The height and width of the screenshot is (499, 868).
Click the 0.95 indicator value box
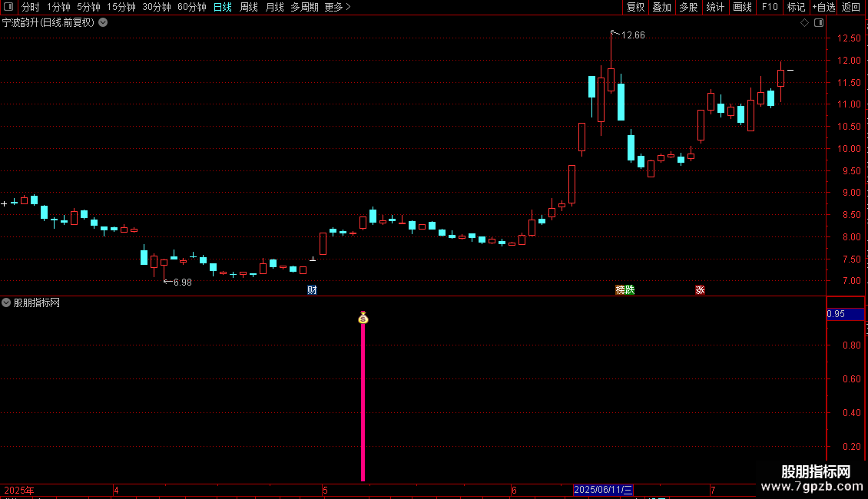click(x=845, y=314)
